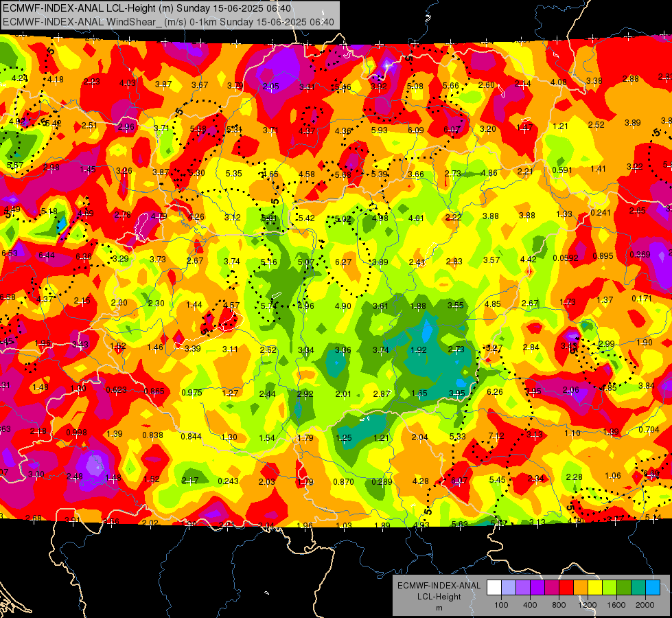Click the wind shear value 4.90

coord(343,306)
